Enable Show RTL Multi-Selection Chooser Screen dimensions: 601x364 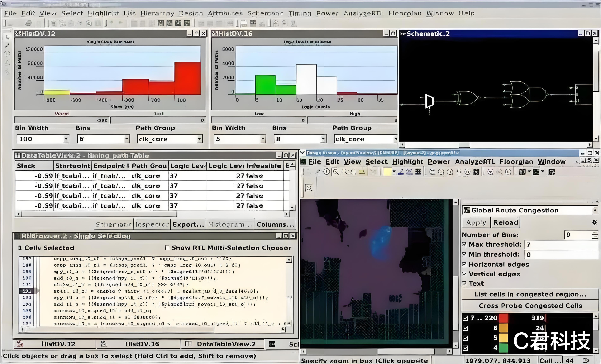(x=167, y=248)
